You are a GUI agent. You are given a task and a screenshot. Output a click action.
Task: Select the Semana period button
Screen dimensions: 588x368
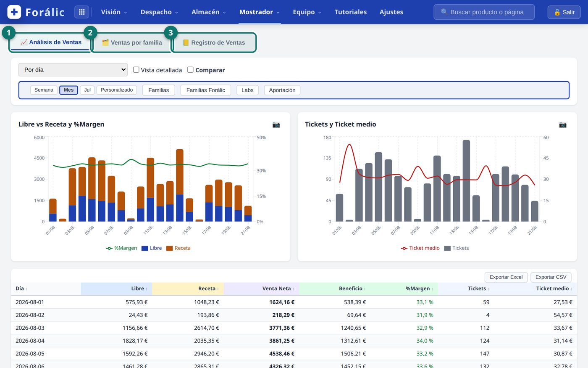[x=44, y=90]
